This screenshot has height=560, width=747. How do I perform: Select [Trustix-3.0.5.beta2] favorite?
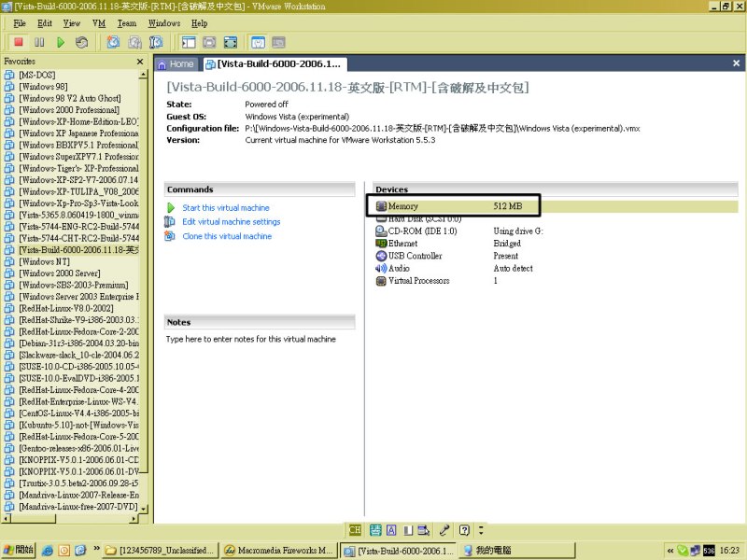(78, 483)
